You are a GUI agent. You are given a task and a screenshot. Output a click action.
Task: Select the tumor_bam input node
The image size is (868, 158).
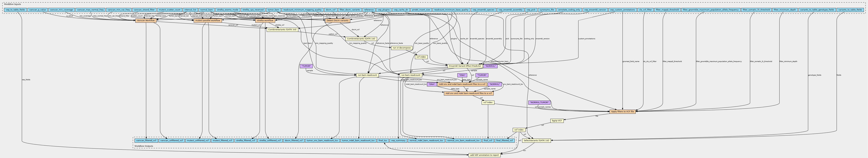(x=273, y=10)
